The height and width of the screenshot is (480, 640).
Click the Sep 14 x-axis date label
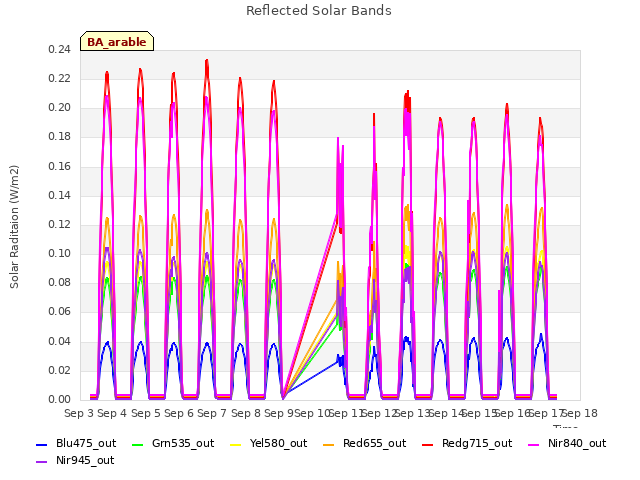(x=447, y=413)
